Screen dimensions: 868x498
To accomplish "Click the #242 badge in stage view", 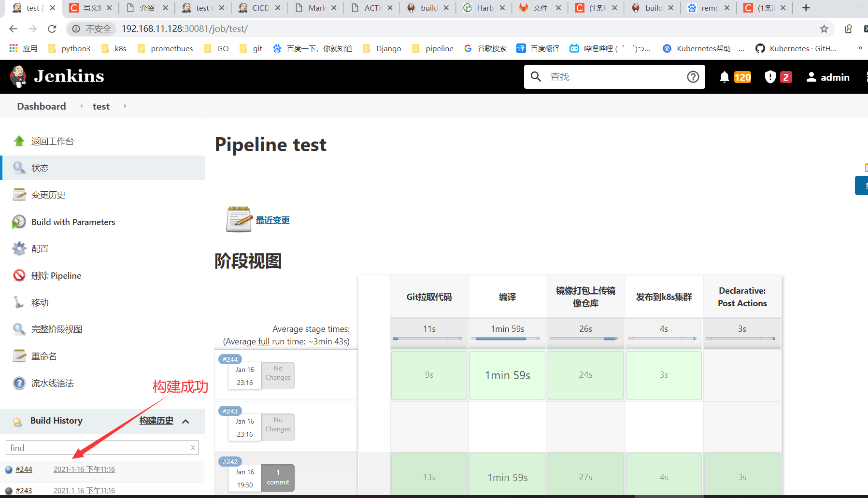I will 230,462.
